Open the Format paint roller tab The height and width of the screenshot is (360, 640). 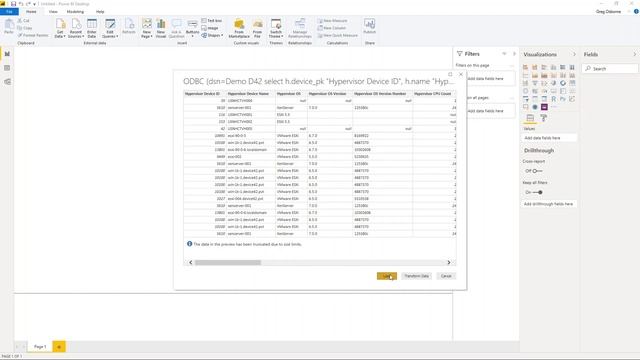click(544, 118)
